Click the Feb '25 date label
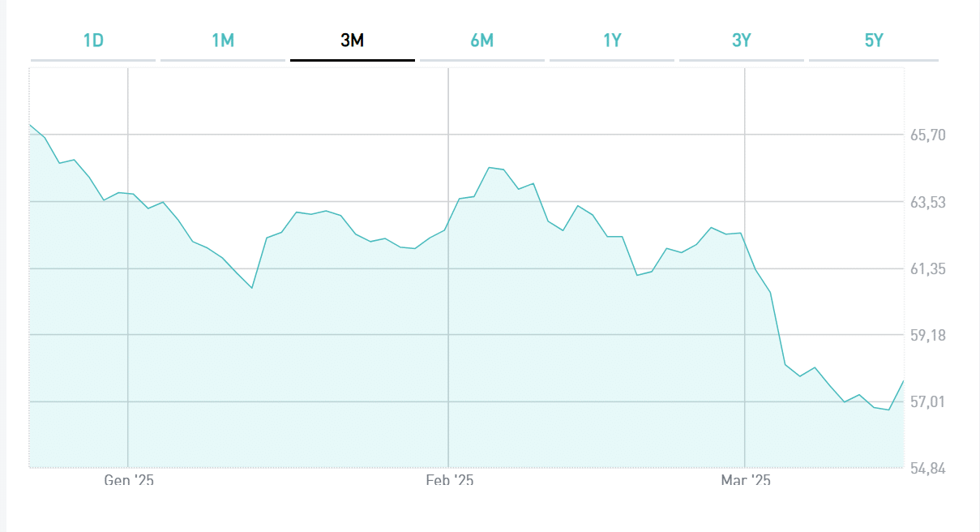Viewport: 980px width, 532px height. [450, 481]
